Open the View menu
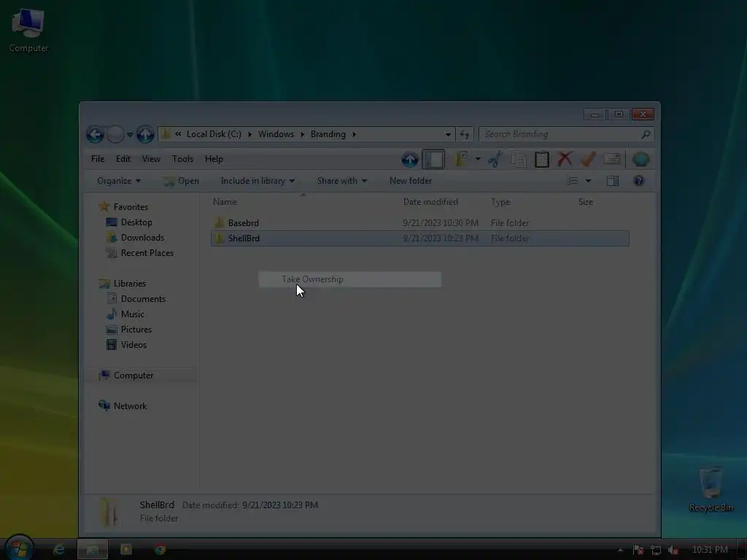747x560 pixels. pyautogui.click(x=151, y=159)
